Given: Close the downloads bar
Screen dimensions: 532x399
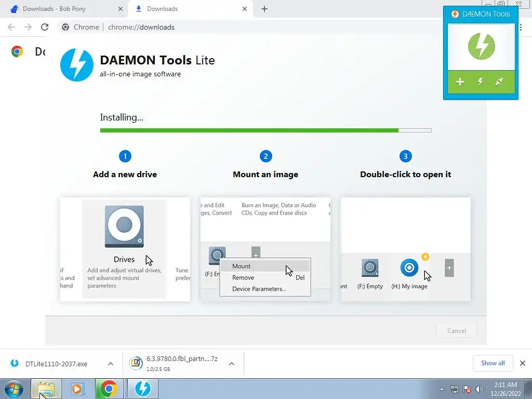Looking at the screenshot, I should pos(523,363).
